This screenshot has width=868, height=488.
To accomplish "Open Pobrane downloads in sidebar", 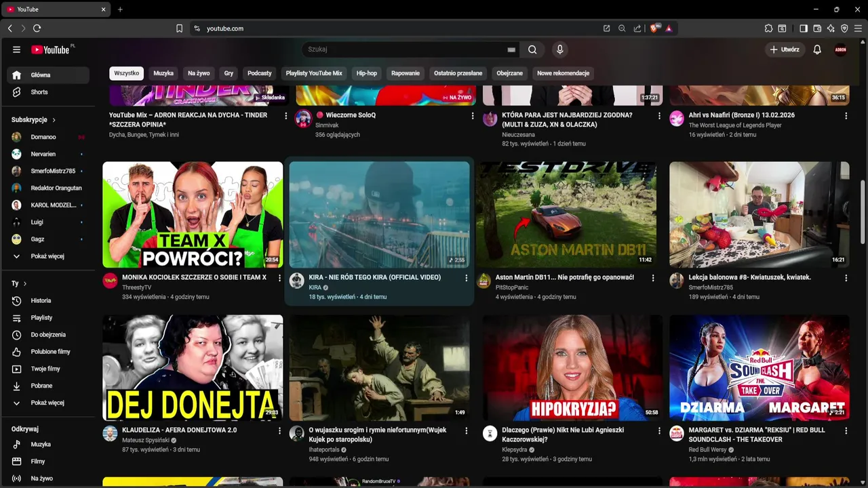I will coord(47,386).
